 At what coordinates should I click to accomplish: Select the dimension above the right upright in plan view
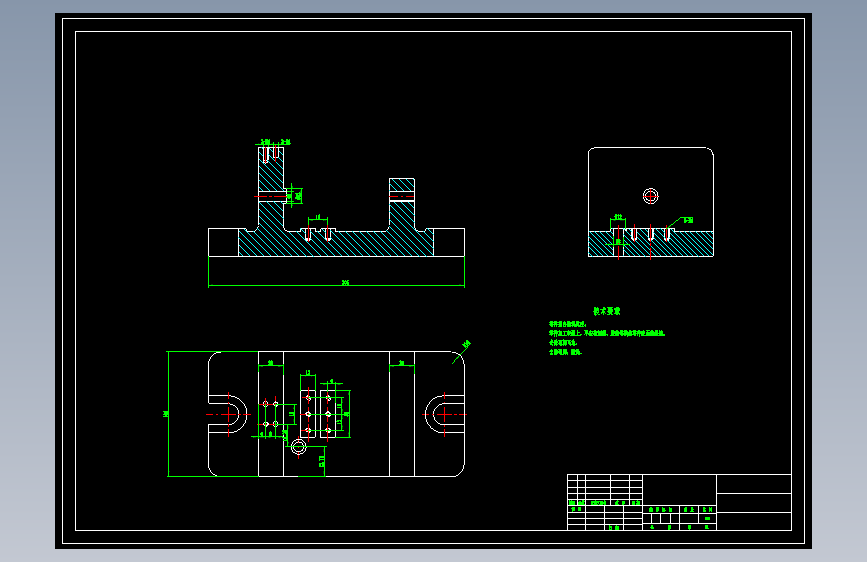click(x=402, y=364)
